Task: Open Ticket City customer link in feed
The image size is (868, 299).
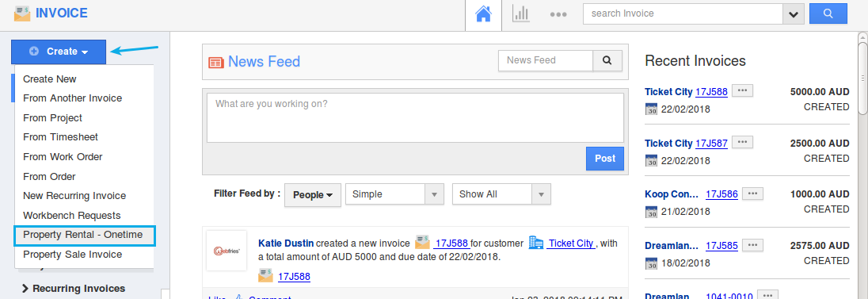Action: tap(572, 243)
